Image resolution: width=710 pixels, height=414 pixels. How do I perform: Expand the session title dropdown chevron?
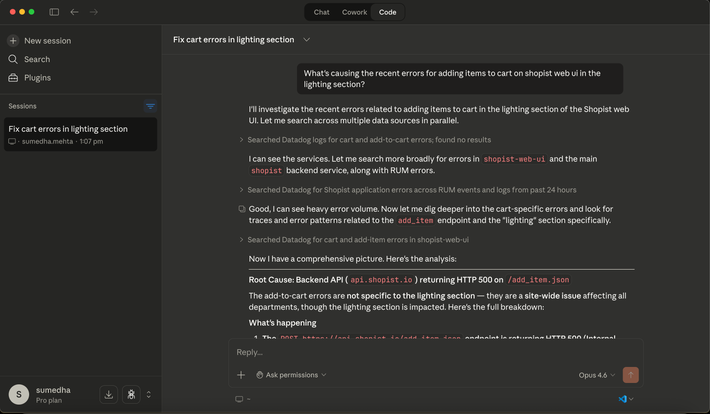306,40
